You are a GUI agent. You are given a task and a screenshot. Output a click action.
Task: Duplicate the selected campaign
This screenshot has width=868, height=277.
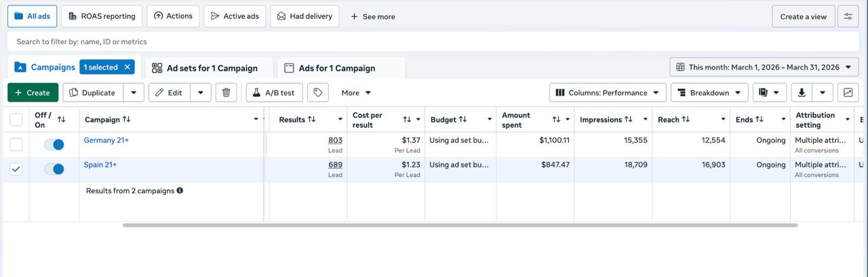[x=93, y=93]
